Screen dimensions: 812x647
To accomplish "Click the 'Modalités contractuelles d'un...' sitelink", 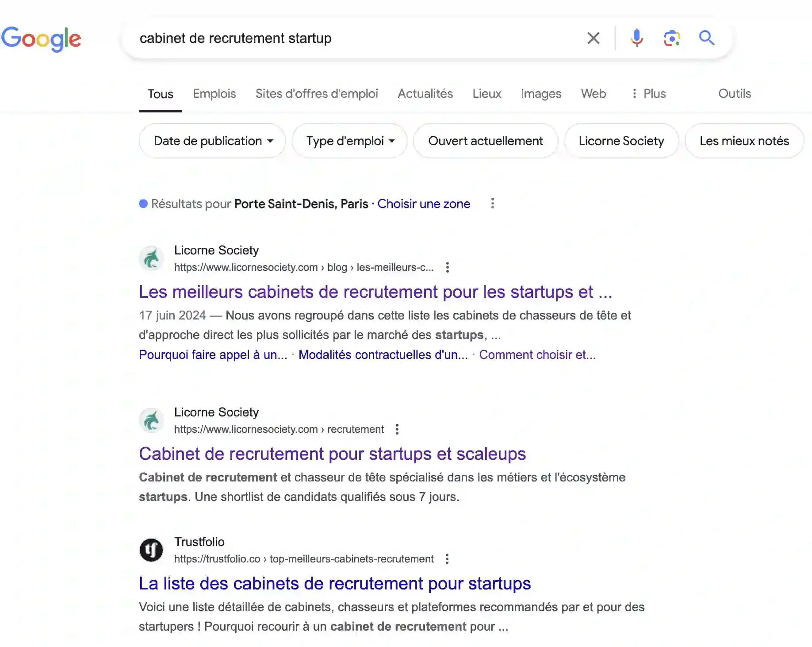I will coord(383,355).
